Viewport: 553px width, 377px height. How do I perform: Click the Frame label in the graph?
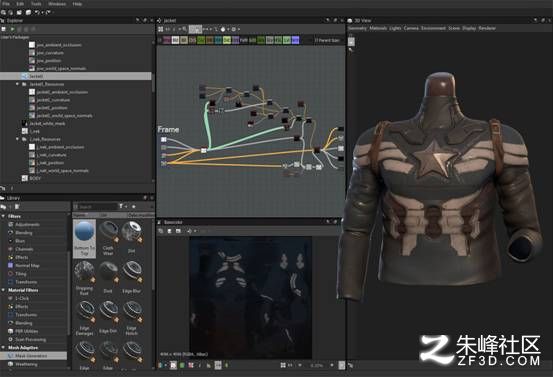pos(168,130)
